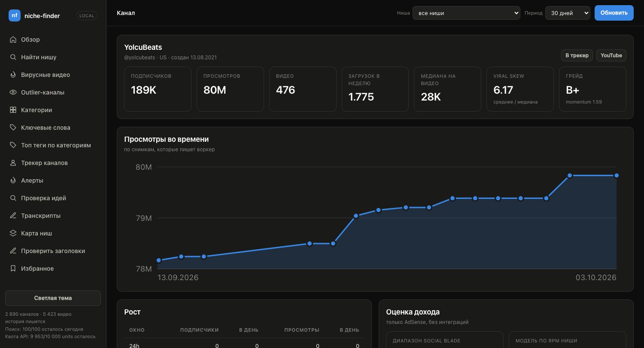Click the @yolcubeats handle text
Viewport: 644px width, 348px height.
pos(140,57)
